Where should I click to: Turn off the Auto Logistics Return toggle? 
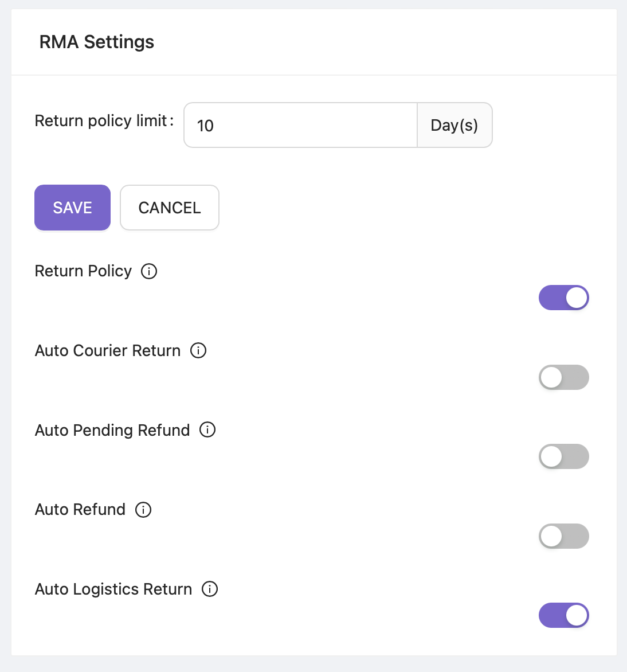[x=564, y=615]
